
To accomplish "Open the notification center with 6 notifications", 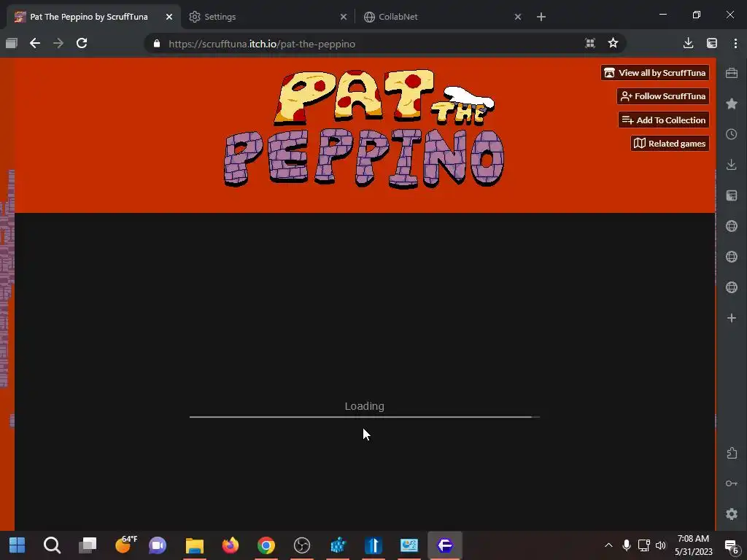I will coord(732,546).
